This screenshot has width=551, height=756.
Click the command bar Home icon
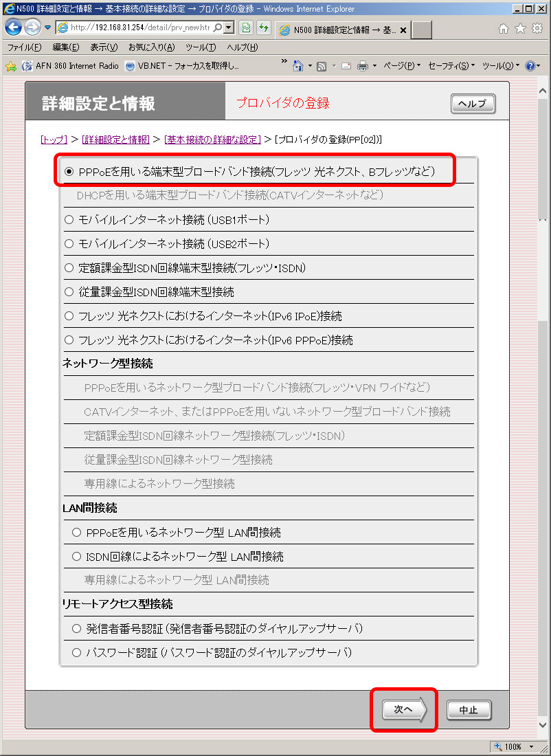tap(298, 66)
